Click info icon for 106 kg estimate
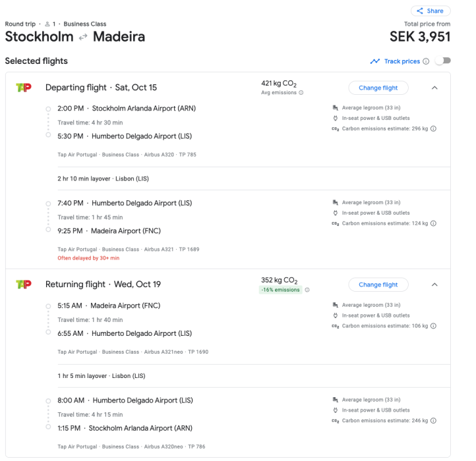Image resolution: width=476 pixels, height=461 pixels. [x=433, y=326]
